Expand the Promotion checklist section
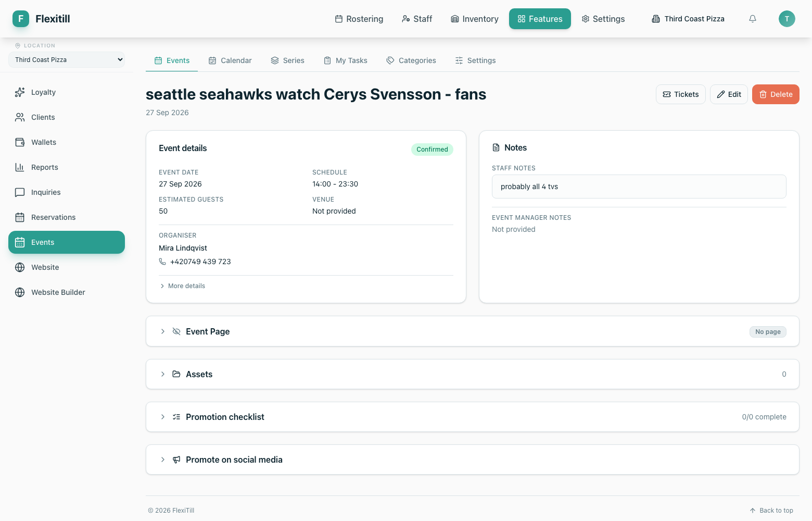 click(473, 417)
